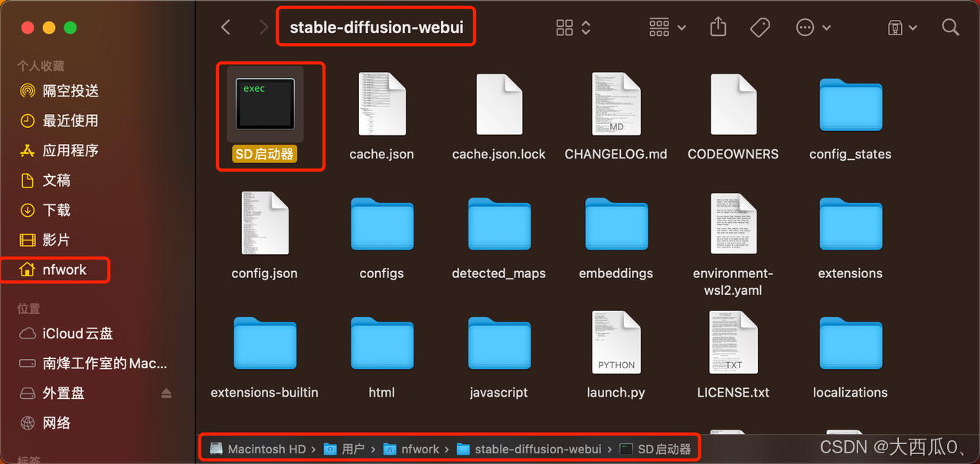
Task: Open the group-by dropdown in toolbar
Action: (x=667, y=28)
